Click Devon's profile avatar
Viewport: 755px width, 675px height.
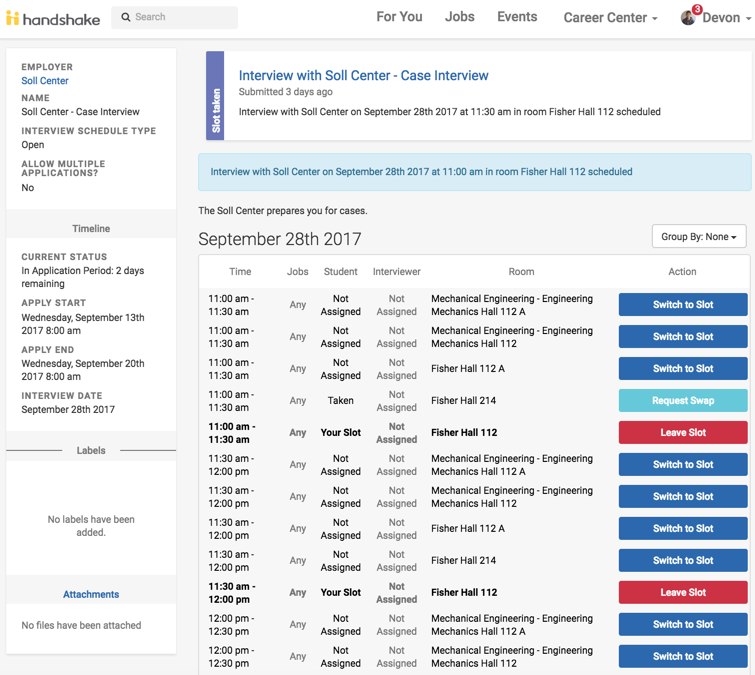pyautogui.click(x=688, y=18)
